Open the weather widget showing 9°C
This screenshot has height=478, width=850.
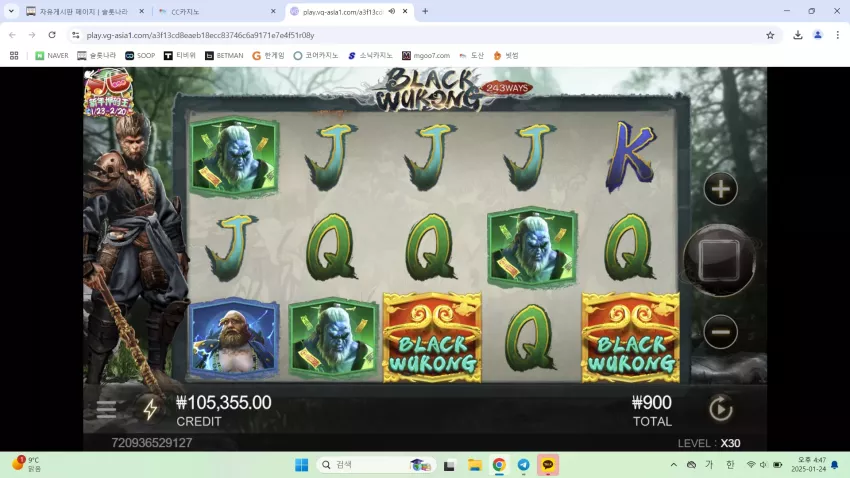point(26,464)
